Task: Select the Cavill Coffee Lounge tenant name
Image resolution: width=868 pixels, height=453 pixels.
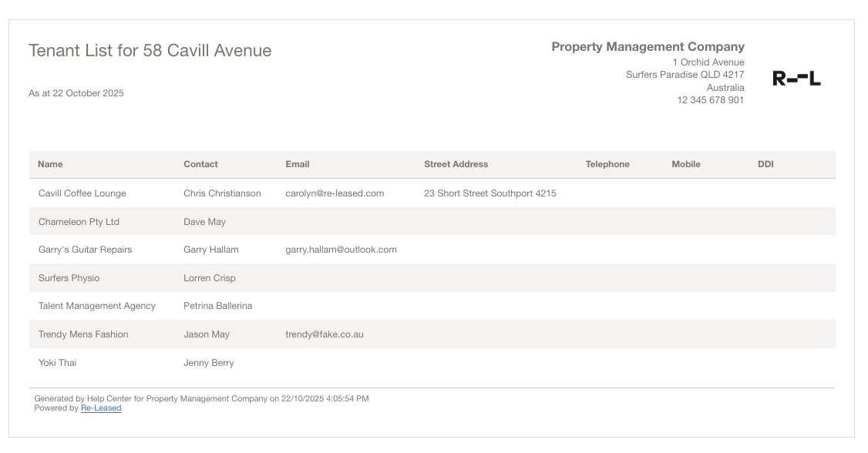Action: click(x=82, y=193)
